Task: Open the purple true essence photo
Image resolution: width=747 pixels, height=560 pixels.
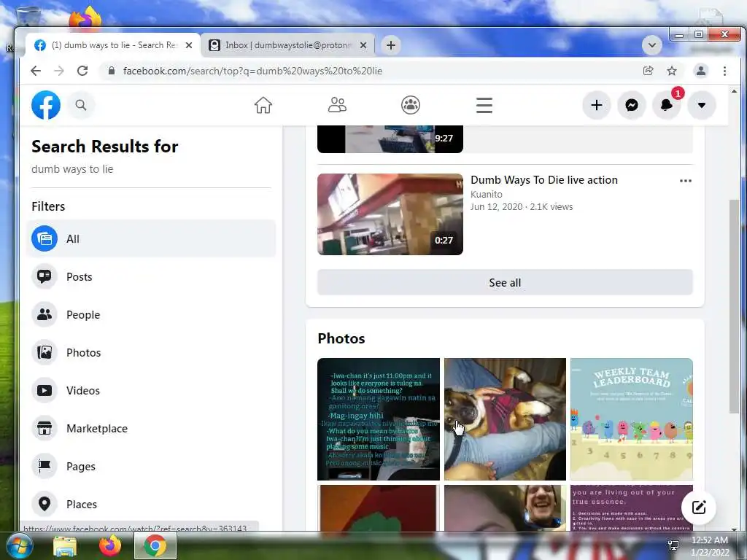Action: pos(632,507)
